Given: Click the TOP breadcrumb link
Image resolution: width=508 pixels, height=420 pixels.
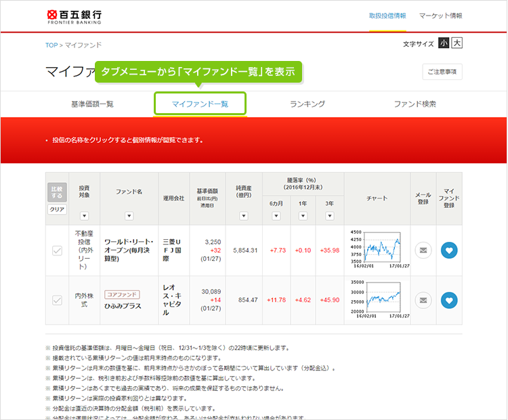Looking at the screenshot, I should pyautogui.click(x=51, y=45).
